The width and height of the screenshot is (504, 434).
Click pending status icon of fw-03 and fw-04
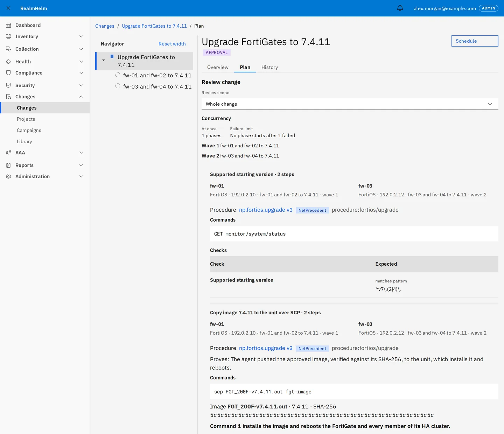(118, 86)
